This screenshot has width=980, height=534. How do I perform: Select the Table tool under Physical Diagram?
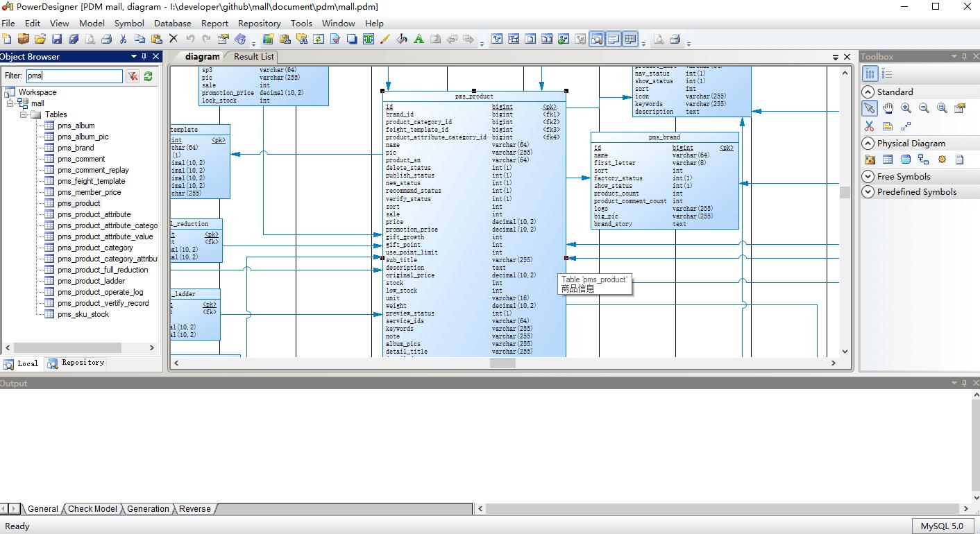click(888, 160)
